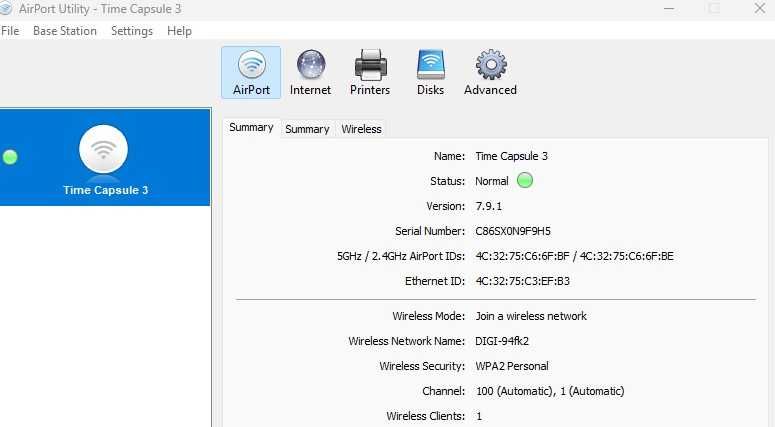The height and width of the screenshot is (427, 775).
Task: Click Join a wireless network value
Action: tap(531, 316)
